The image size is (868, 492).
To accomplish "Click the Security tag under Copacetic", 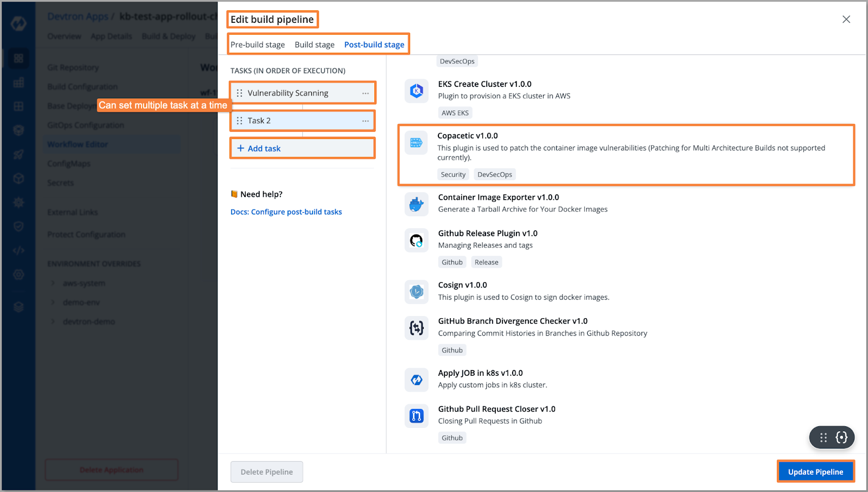I will 453,174.
